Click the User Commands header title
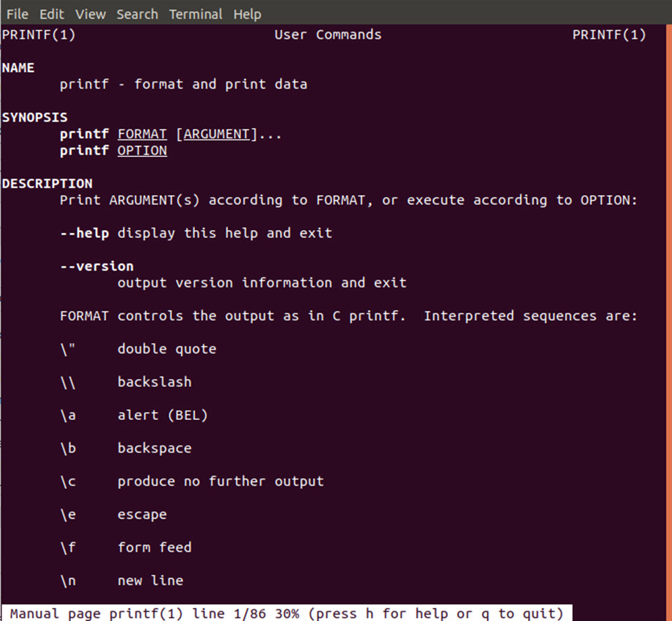This screenshot has height=621, width=672. [328, 35]
